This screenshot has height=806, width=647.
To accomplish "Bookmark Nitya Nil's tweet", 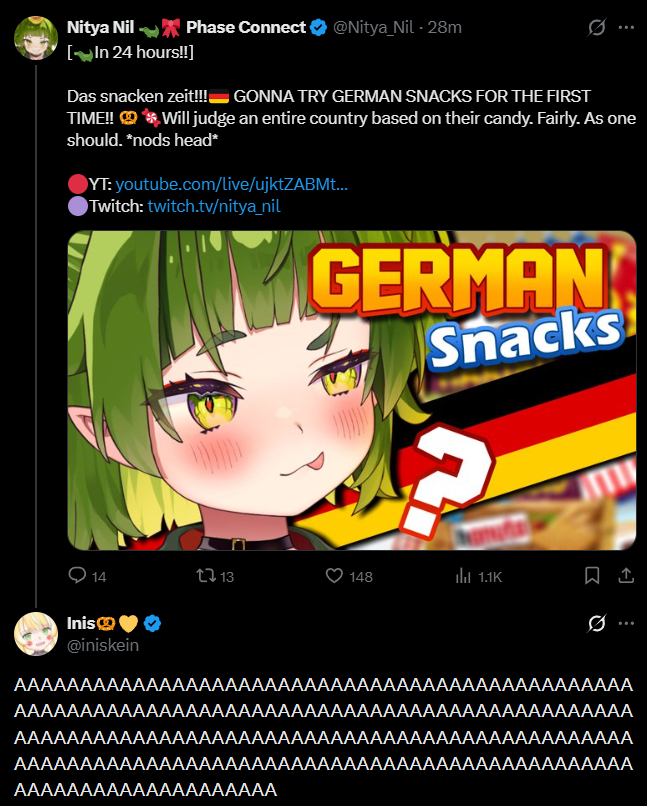I will [x=592, y=575].
